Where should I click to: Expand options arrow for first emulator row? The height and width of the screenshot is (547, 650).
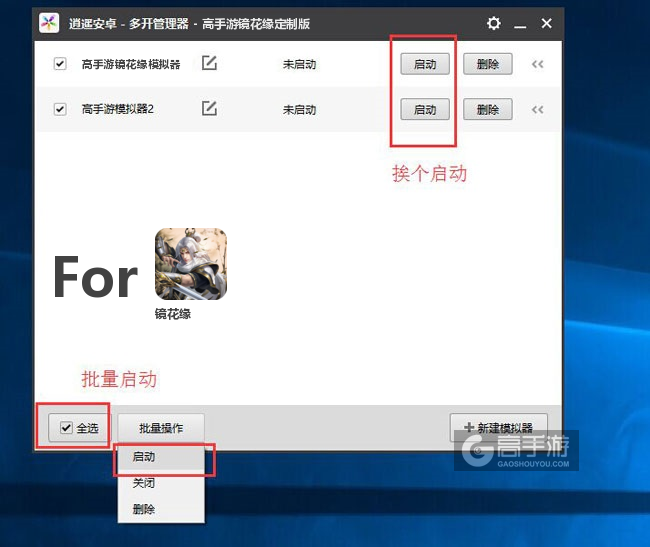(537, 64)
